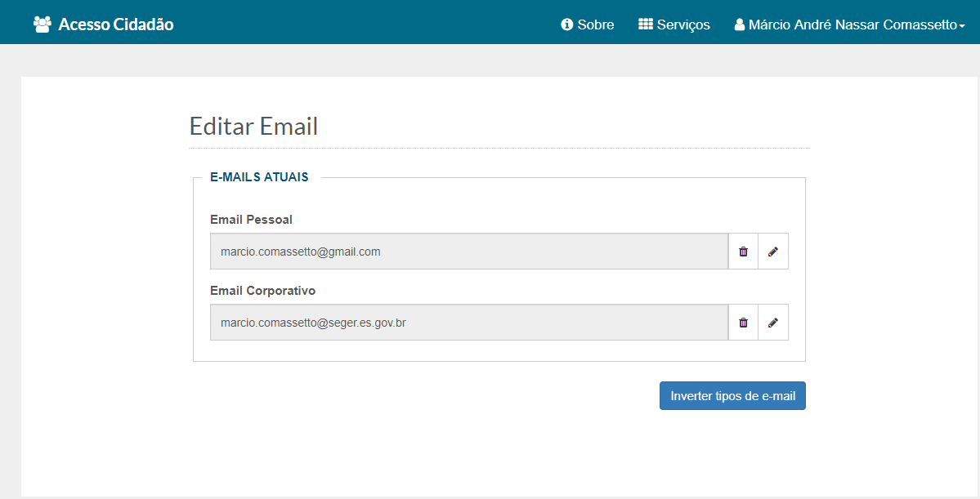
Task: Click the Acesso Cidadão people logo icon
Action: [43, 25]
